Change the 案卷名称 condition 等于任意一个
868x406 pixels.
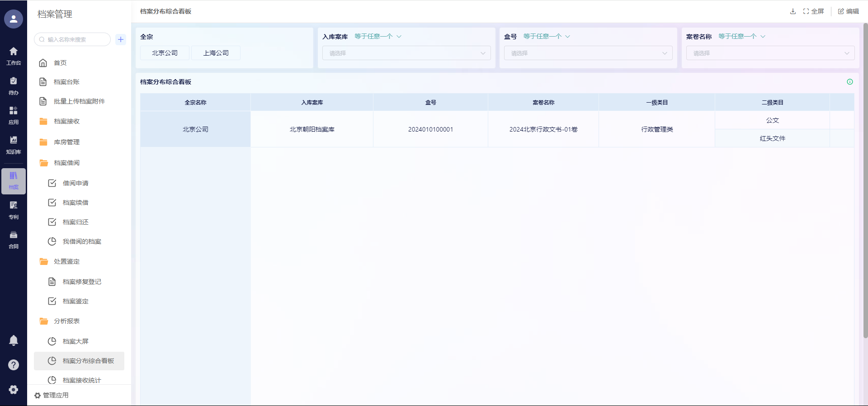741,36
